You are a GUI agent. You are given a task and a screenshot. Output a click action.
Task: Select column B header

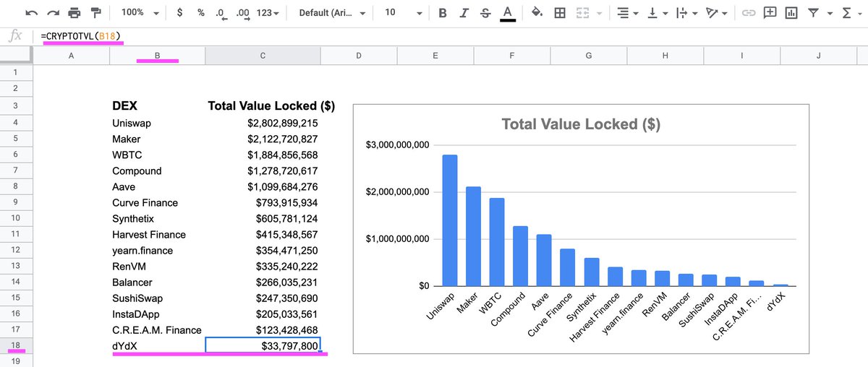click(x=157, y=56)
